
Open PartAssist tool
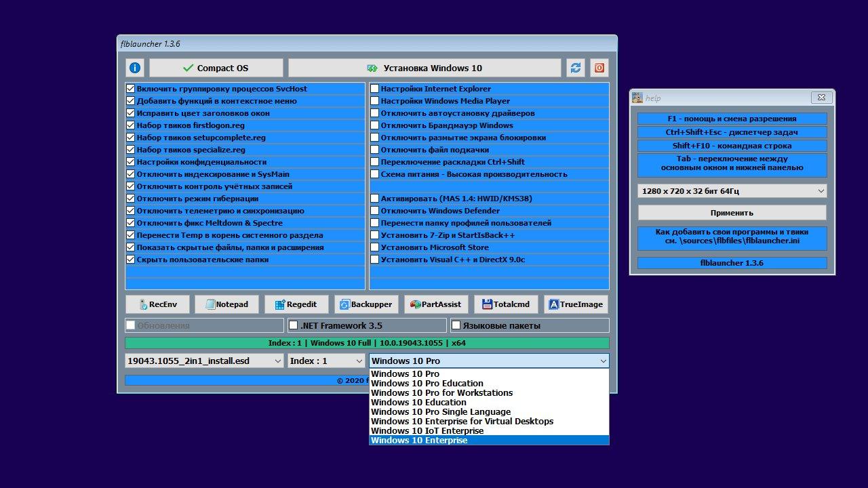tap(436, 304)
